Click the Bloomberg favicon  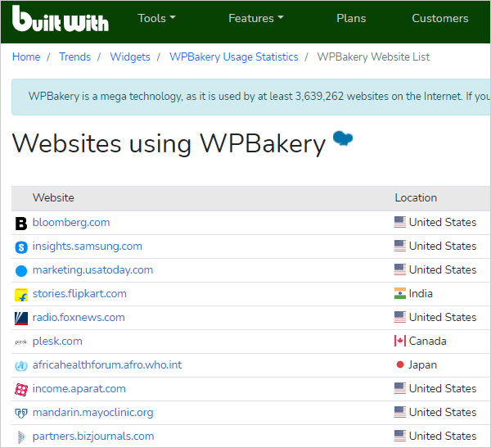pyautogui.click(x=21, y=224)
